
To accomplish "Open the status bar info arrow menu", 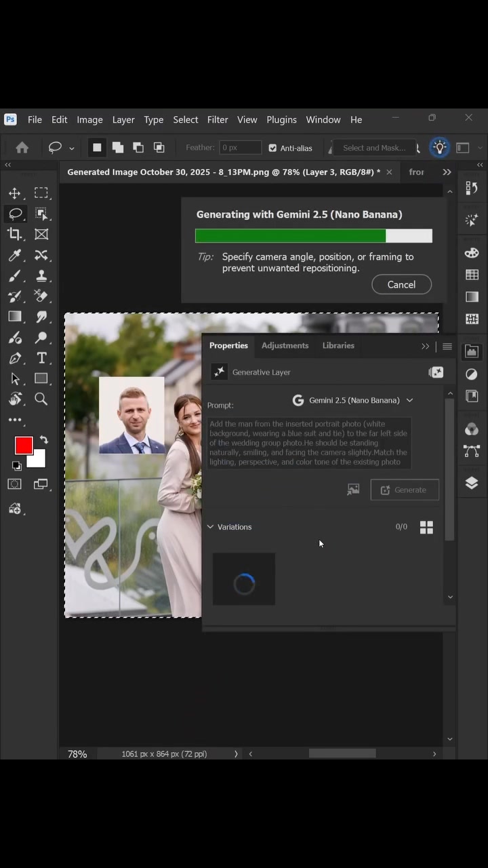I will 236,753.
